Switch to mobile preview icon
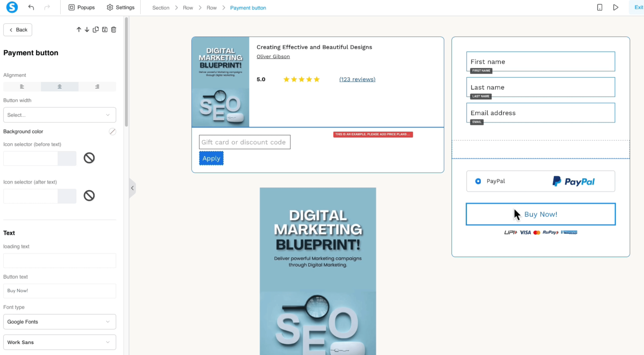The width and height of the screenshot is (644, 355). [x=599, y=7]
